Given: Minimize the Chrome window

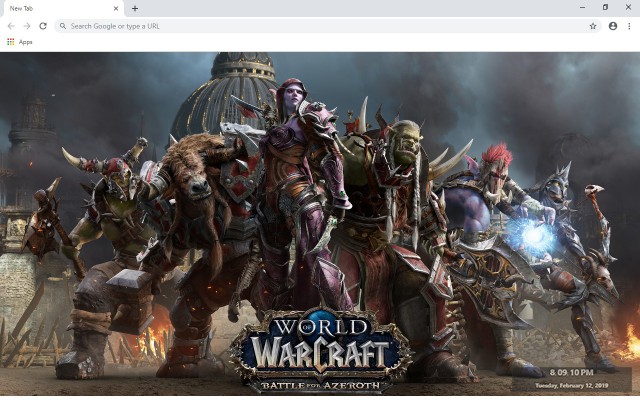Looking at the screenshot, I should coord(582,7).
